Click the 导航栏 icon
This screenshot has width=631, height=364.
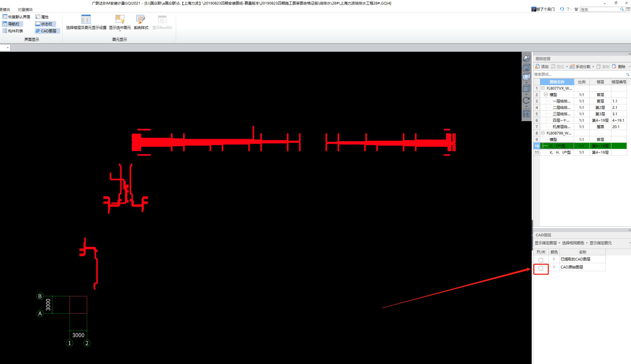[x=12, y=23]
